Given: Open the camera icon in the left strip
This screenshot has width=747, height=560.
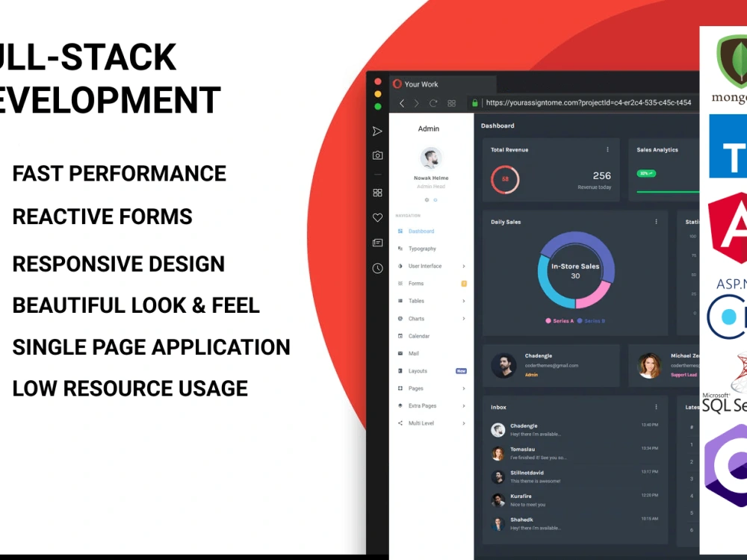Looking at the screenshot, I should point(377,155).
